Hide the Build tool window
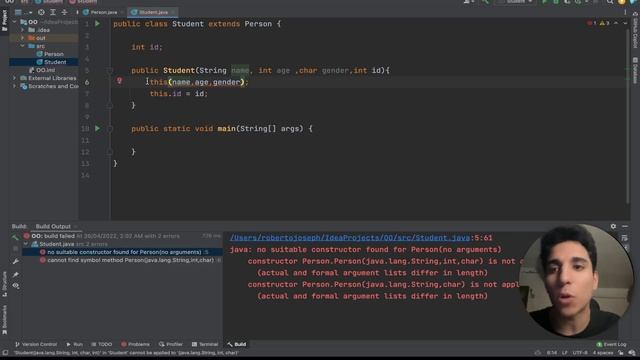 [x=625, y=226]
